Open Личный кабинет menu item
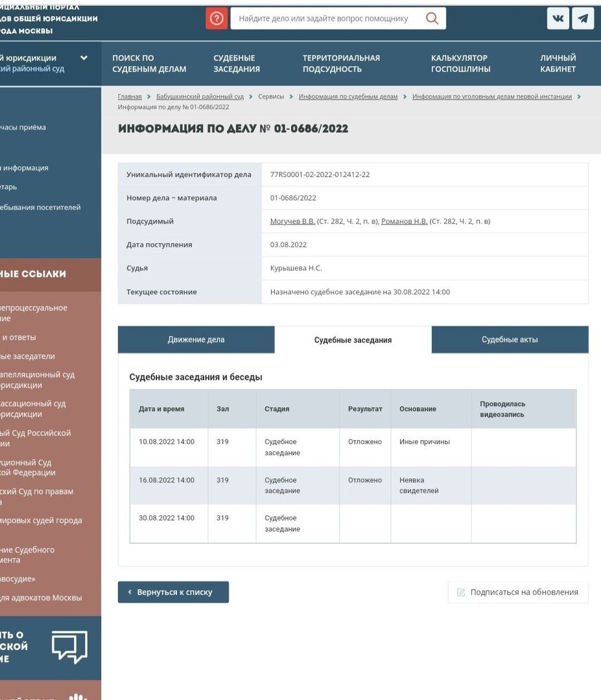 click(558, 64)
